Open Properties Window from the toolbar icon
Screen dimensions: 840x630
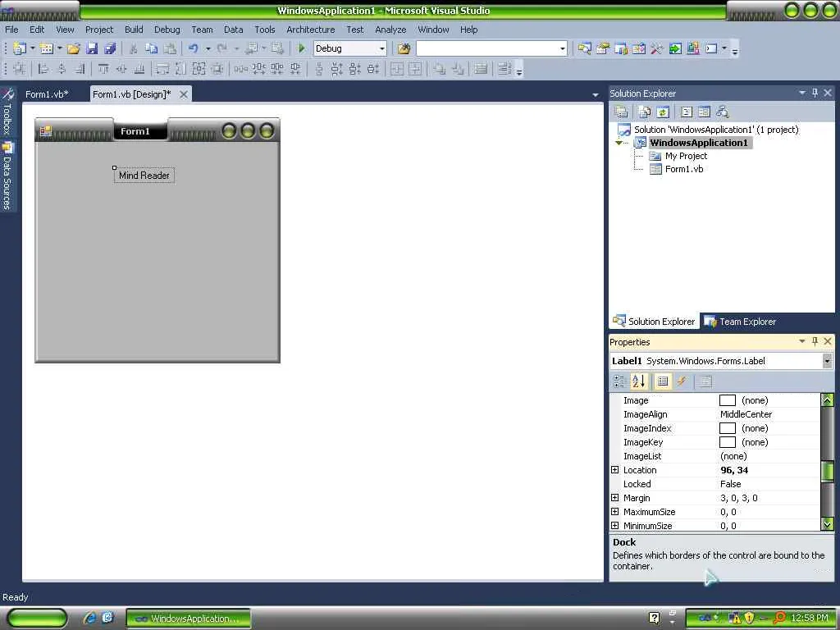(x=603, y=48)
